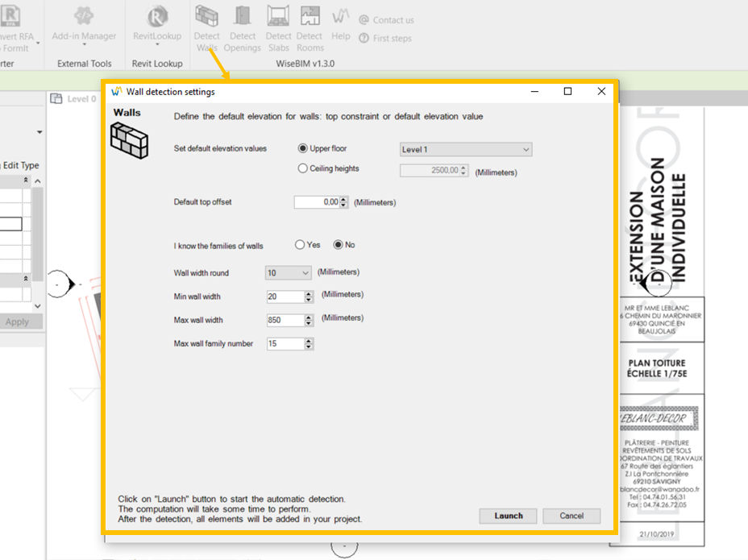The image size is (748, 560).
Task: Expand the RevitLookup dropdown arrow
Action: tap(157, 44)
